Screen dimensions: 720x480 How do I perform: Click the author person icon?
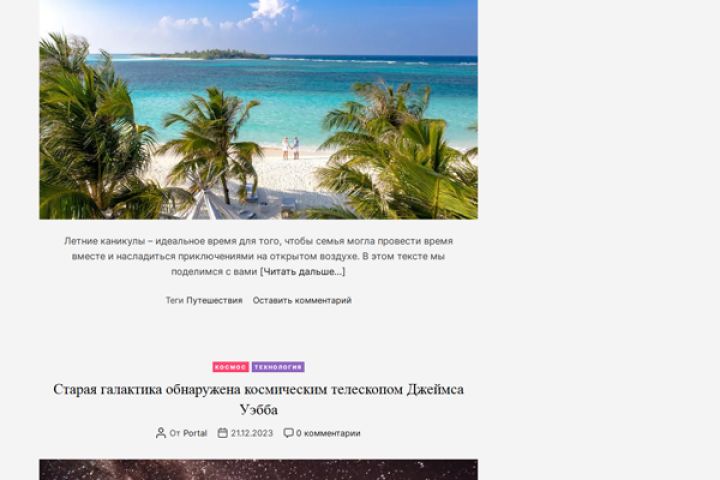pyautogui.click(x=161, y=433)
